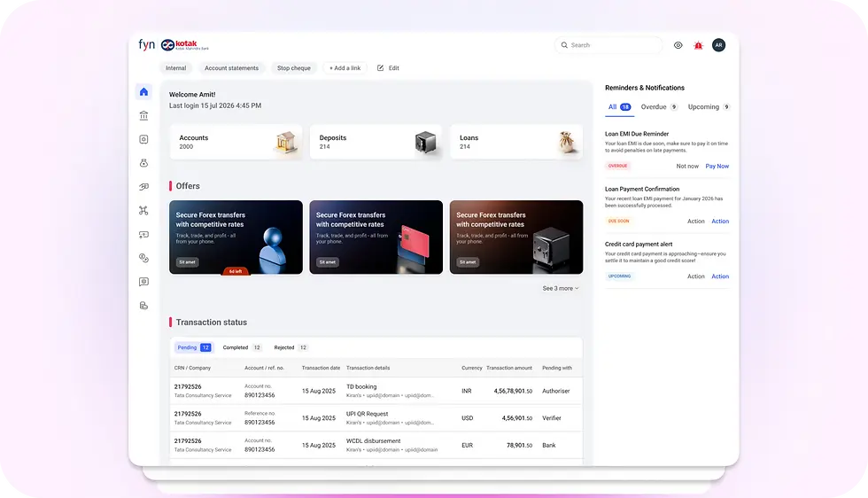Click blue Action on Credit card alert
868x498 pixels.
click(720, 276)
